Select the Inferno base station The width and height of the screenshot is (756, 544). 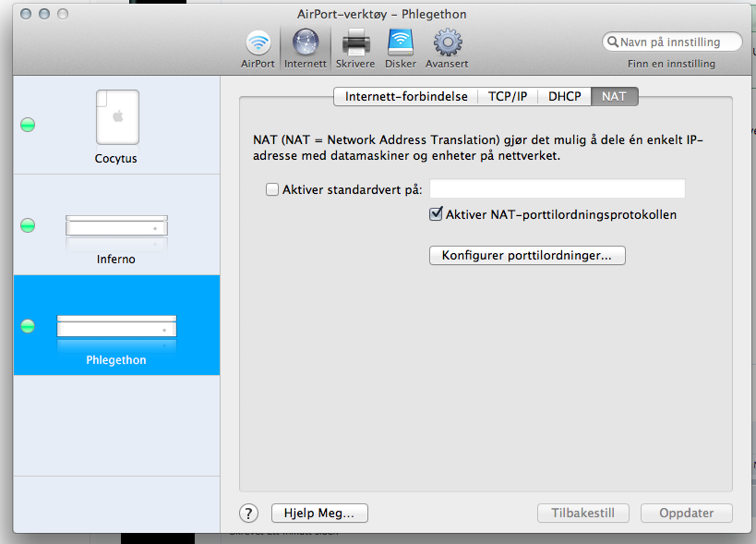pyautogui.click(x=116, y=225)
